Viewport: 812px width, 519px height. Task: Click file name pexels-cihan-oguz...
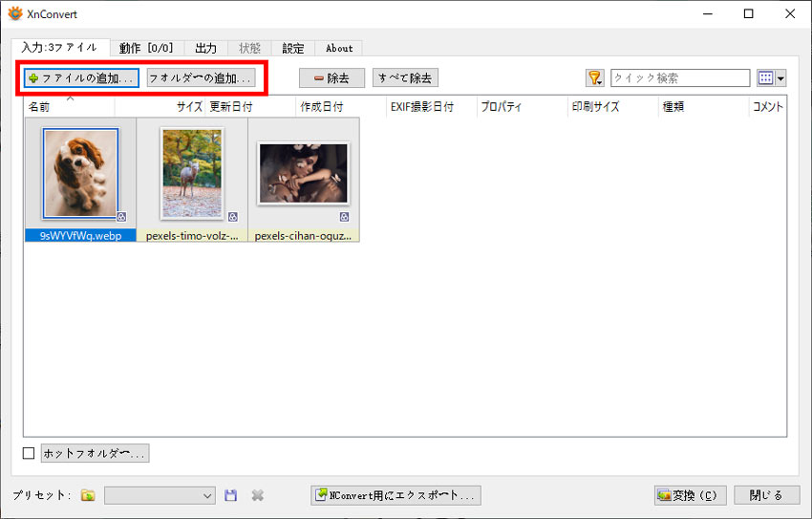(304, 236)
